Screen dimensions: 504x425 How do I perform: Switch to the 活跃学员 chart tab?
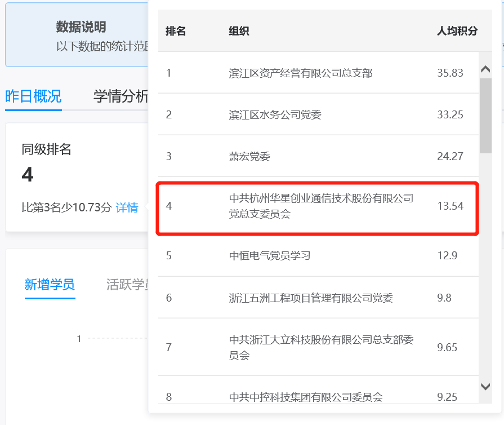127,285
